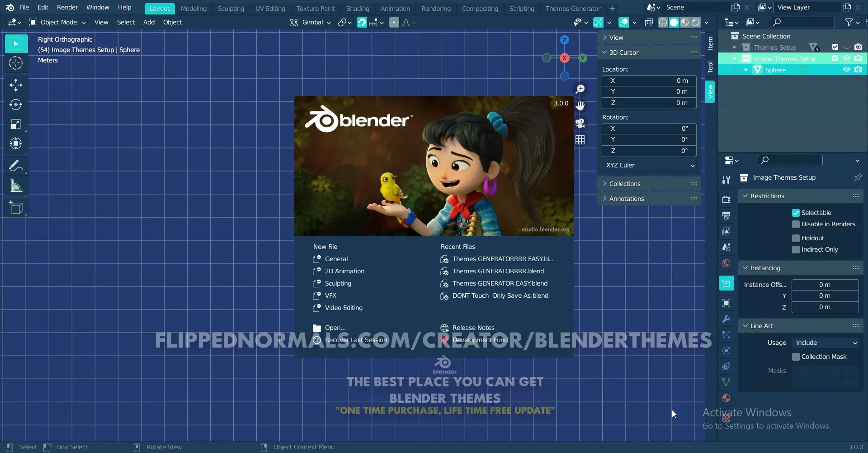868x453 pixels.
Task: Click the 3D Cursor Location X field
Action: tap(649, 81)
